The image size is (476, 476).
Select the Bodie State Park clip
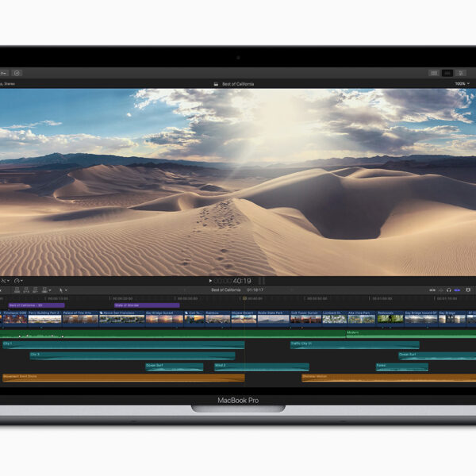click(x=274, y=319)
